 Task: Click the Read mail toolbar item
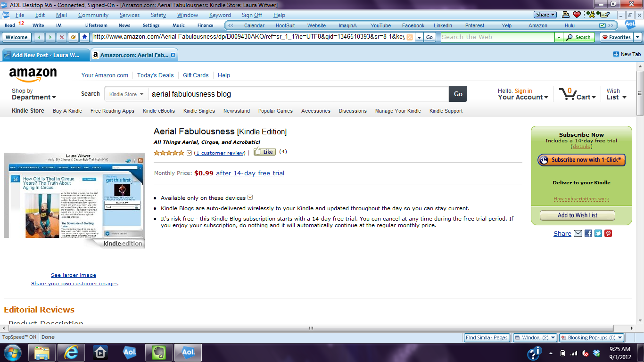click(9, 25)
